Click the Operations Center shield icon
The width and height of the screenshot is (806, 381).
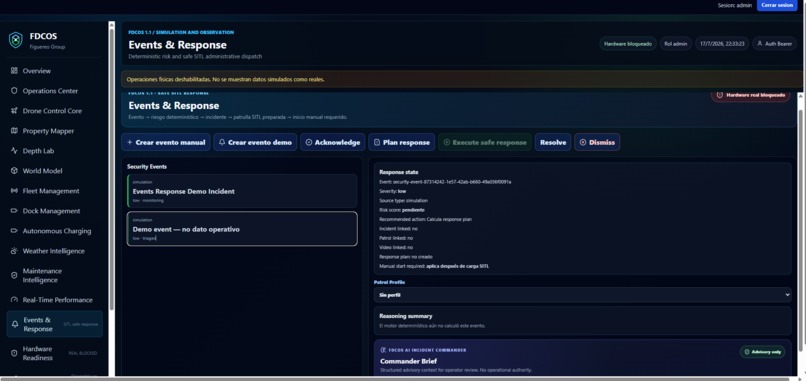(14, 90)
